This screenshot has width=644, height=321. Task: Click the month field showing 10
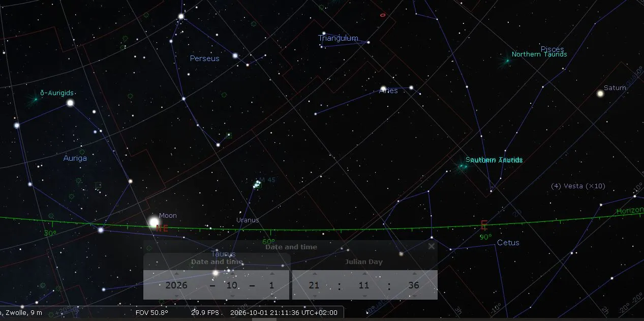[232, 285]
